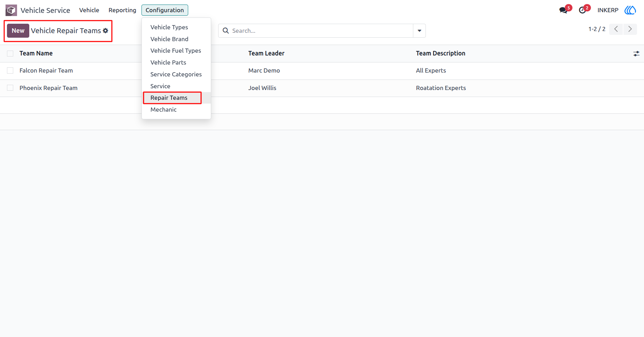The height and width of the screenshot is (337, 644).
Task: Check the Falcon Repair Team row checkbox
Action: [10, 70]
